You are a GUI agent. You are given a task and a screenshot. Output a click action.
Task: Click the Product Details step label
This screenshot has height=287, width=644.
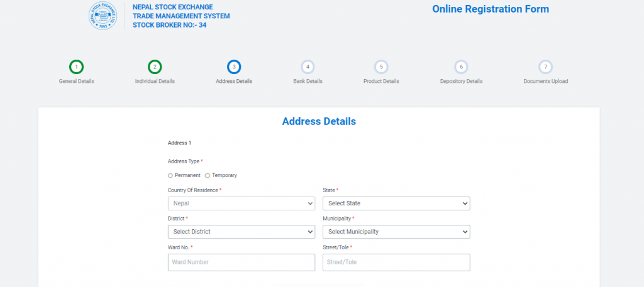click(381, 81)
